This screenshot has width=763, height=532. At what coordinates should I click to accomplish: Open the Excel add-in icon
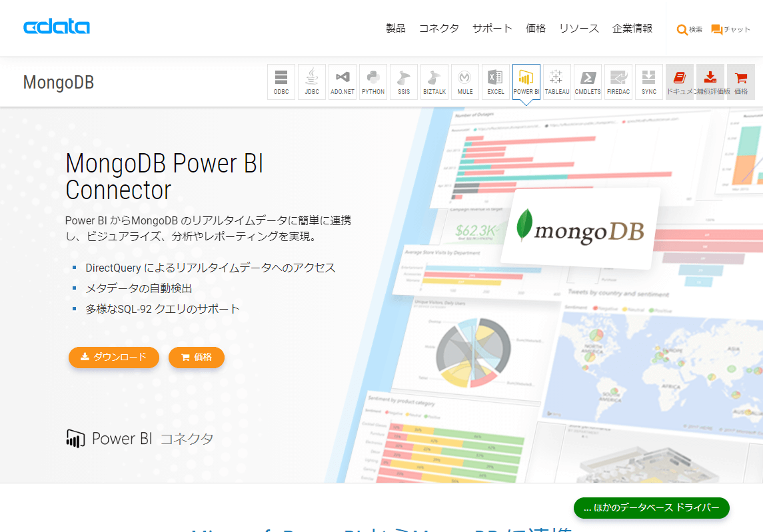(496, 82)
